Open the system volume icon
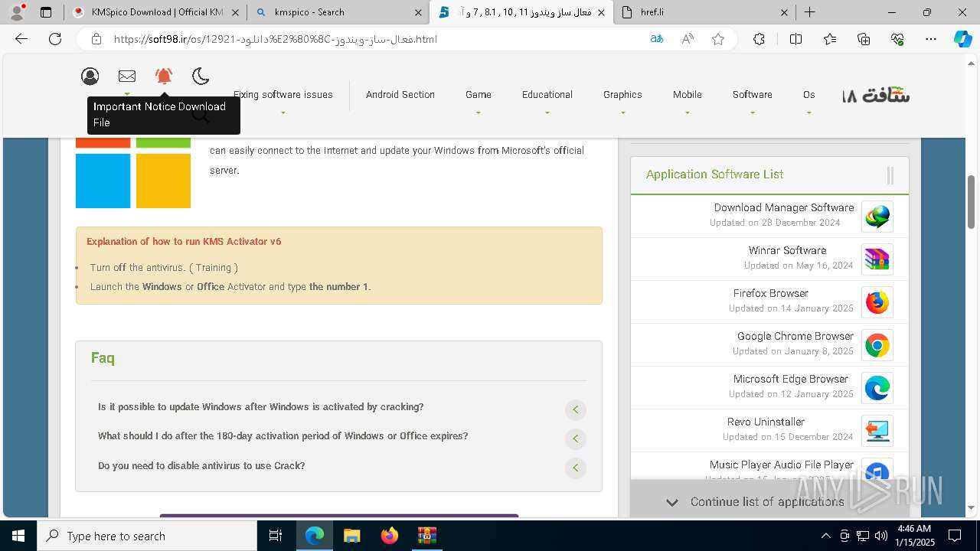The image size is (980, 551). [880, 536]
